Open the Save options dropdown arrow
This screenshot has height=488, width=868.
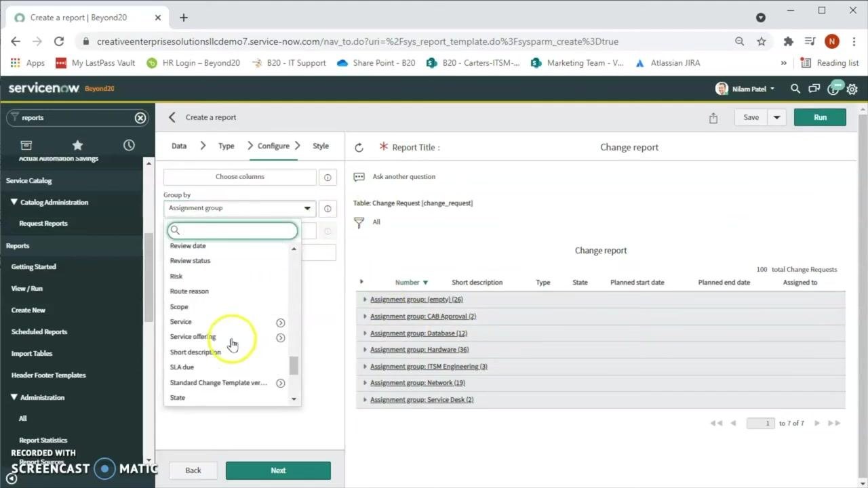click(x=777, y=117)
